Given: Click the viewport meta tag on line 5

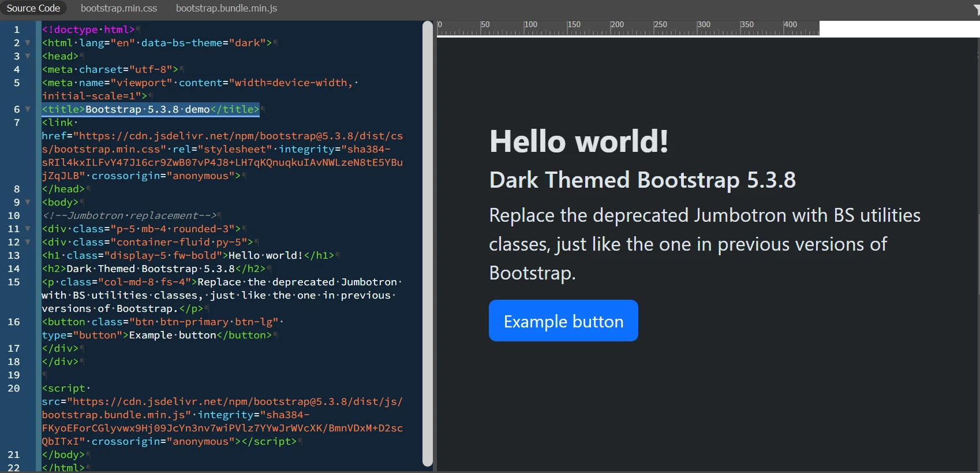Looking at the screenshot, I should click(x=200, y=89).
